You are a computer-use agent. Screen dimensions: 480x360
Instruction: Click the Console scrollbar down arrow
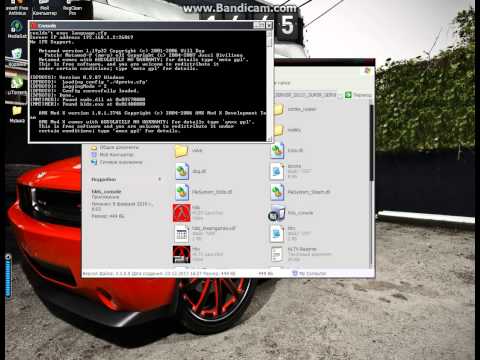coord(269,139)
